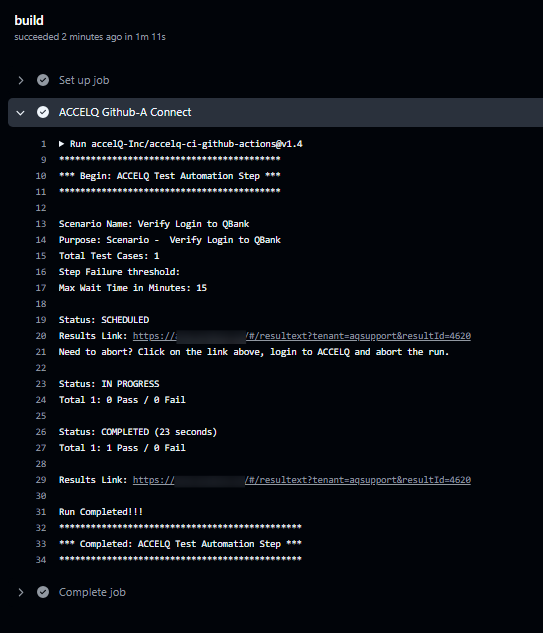The width and height of the screenshot is (543, 633).
Task: Click log line number 23 IN PROGRESS status
Action: 41,384
